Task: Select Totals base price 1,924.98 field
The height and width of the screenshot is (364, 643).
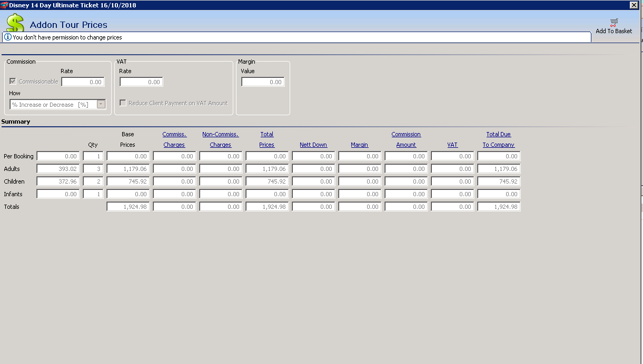Action: coord(128,207)
